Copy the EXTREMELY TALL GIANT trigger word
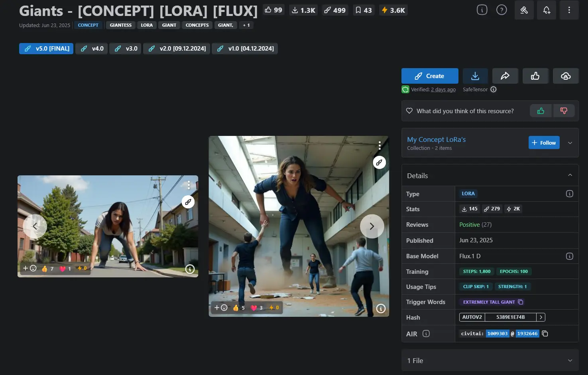The width and height of the screenshot is (588, 375). click(521, 302)
